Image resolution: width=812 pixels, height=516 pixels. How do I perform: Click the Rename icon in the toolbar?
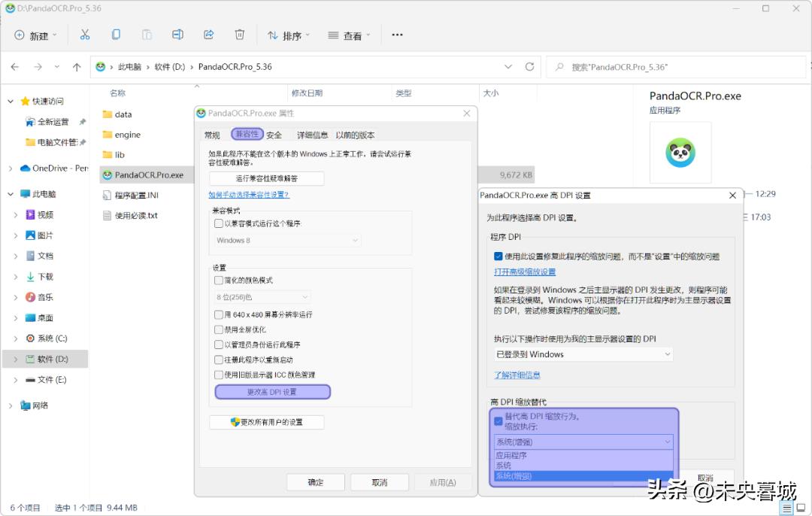click(x=177, y=34)
